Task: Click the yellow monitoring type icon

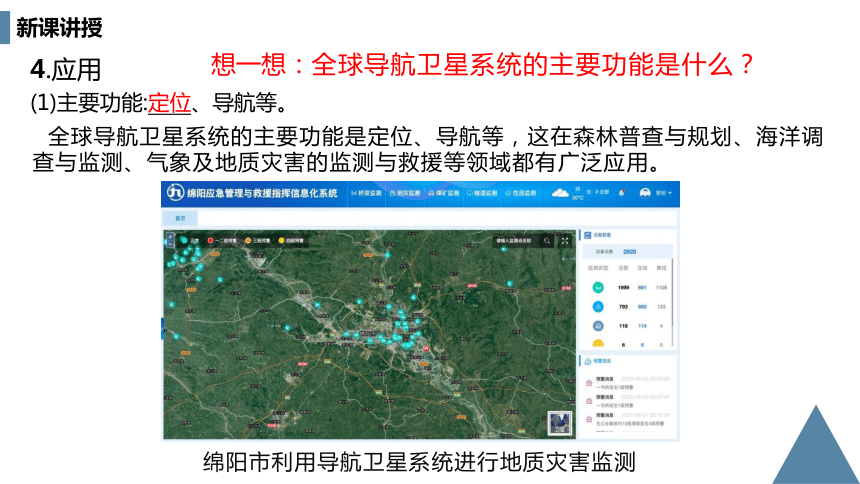Action: click(598, 344)
